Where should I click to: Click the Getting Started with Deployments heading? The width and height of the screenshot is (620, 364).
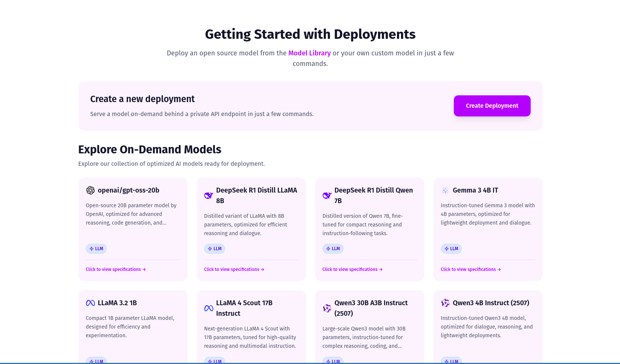[x=310, y=34]
